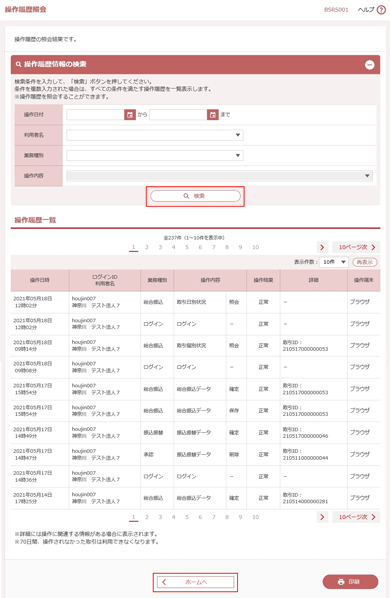
Task: Click the 操作履歴一覧 section heading
Action: (x=35, y=220)
